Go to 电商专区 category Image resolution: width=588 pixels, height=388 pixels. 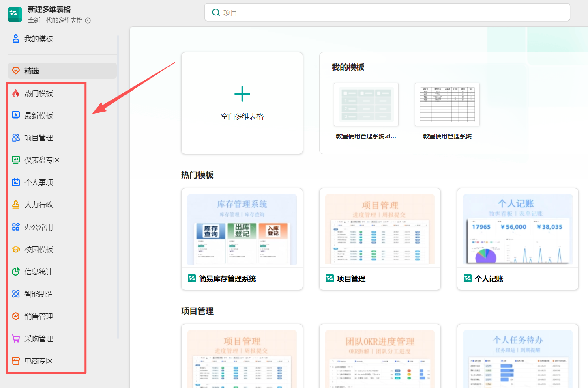click(39, 361)
